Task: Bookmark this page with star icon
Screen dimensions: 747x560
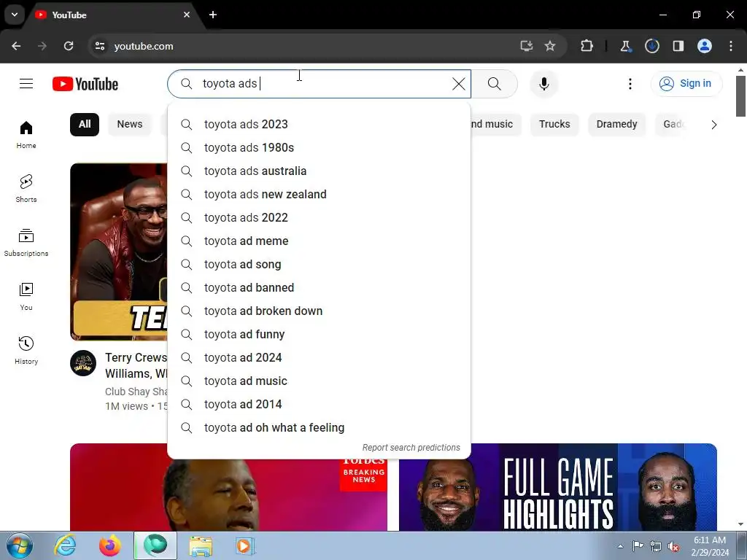Action: coord(550,46)
